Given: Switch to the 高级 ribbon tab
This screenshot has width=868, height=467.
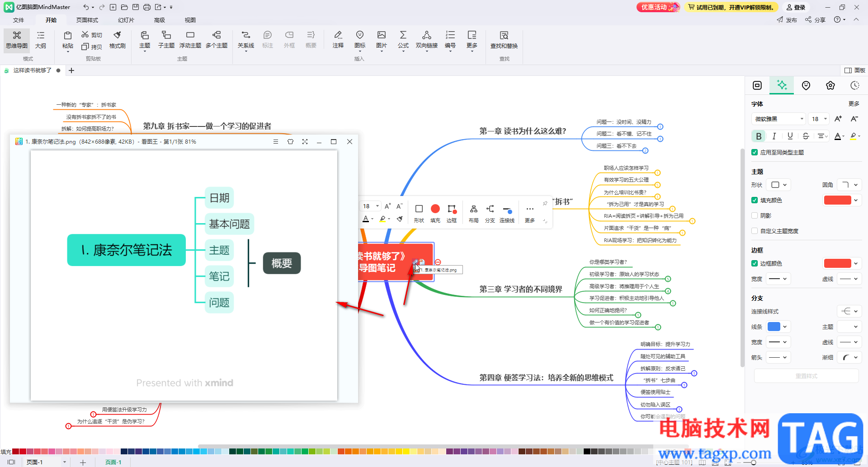Looking at the screenshot, I should click(160, 20).
